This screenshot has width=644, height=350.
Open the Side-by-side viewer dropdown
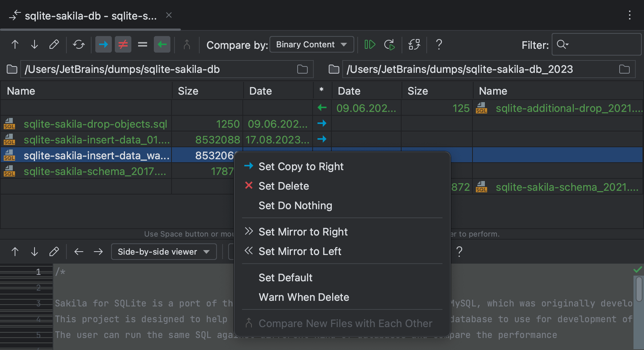pyautogui.click(x=163, y=252)
